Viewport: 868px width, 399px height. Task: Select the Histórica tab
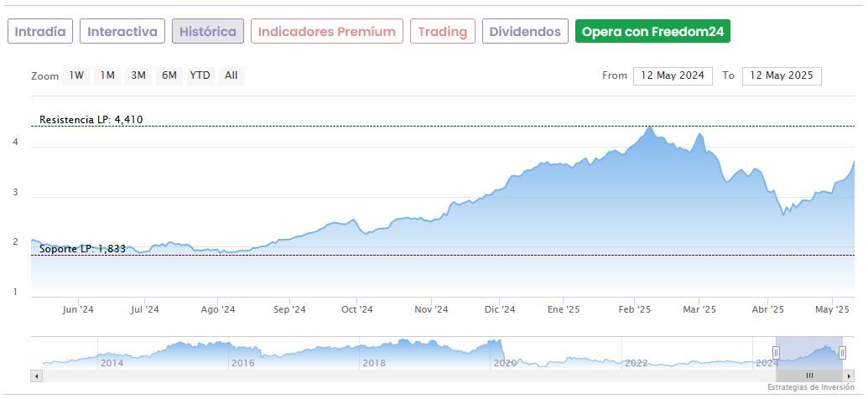[x=208, y=32]
